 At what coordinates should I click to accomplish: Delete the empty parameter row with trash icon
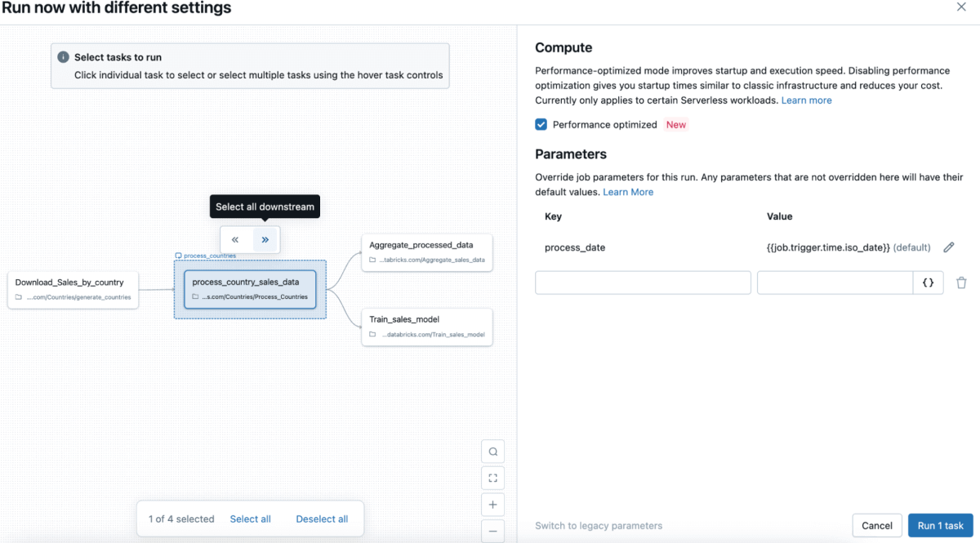pyautogui.click(x=961, y=283)
